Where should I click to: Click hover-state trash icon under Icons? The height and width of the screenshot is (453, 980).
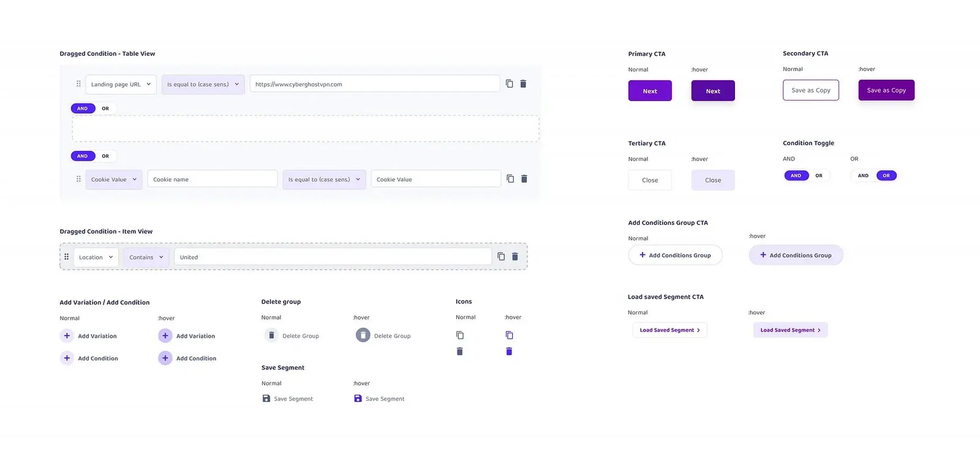point(509,351)
